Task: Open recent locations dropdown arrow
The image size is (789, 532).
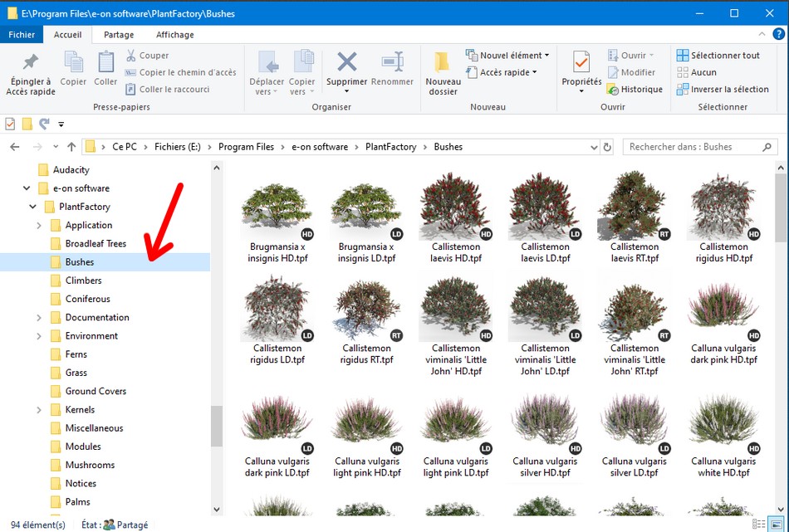Action: 56,147
